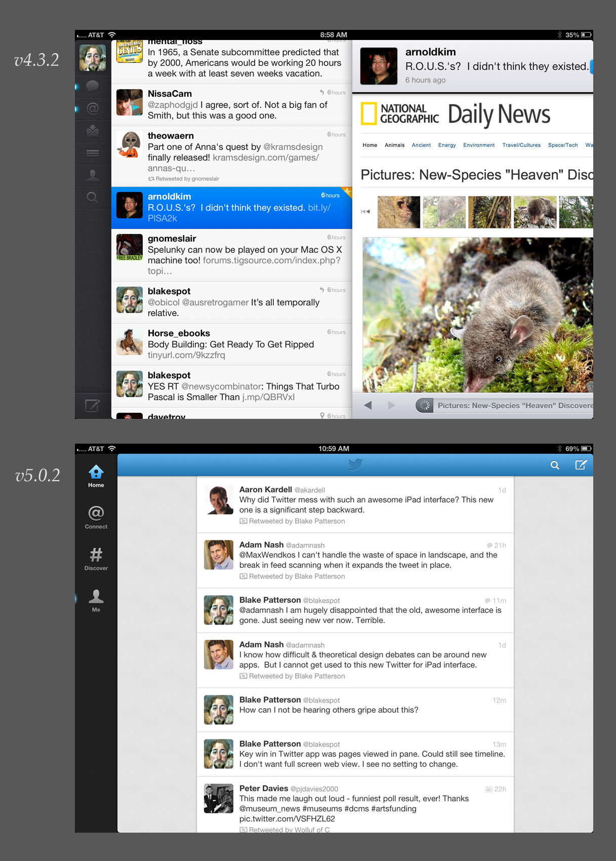Switch to the Connect tab in v5.0.2
This screenshot has height=861, width=616.
click(96, 518)
